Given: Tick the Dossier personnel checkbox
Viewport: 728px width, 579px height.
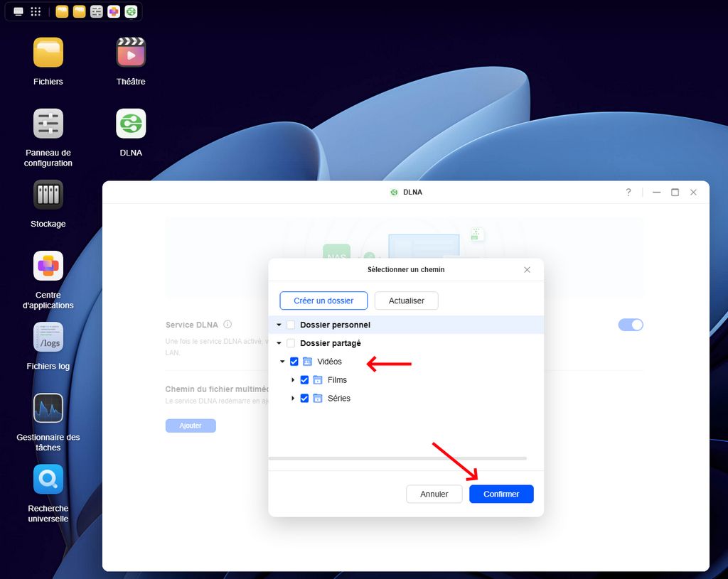Looking at the screenshot, I should click(291, 325).
